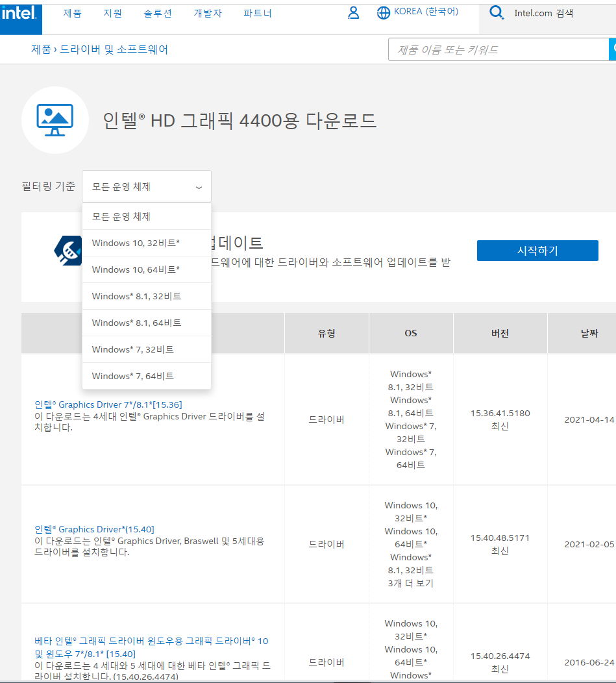Open the 제품 menu
This screenshot has width=616, height=683.
(72, 13)
